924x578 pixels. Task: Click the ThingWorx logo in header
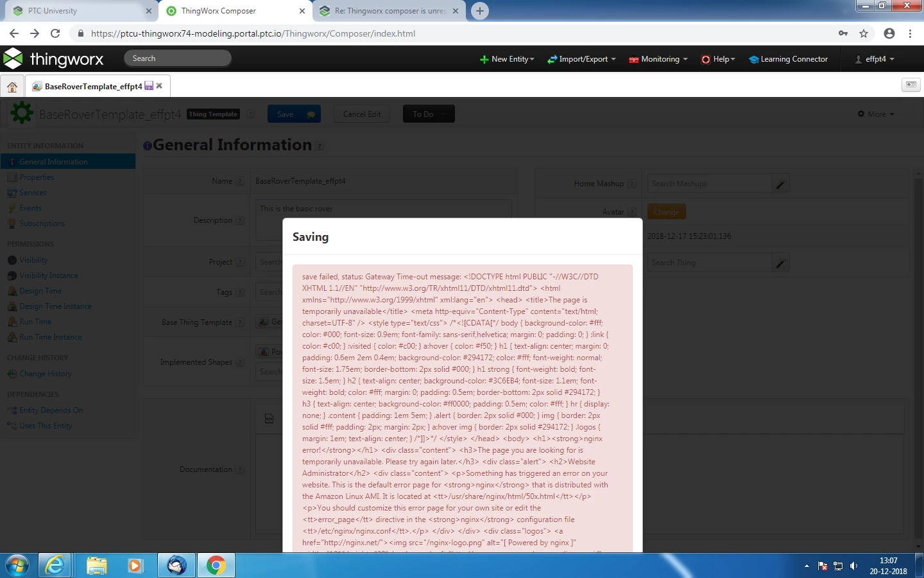(x=53, y=59)
